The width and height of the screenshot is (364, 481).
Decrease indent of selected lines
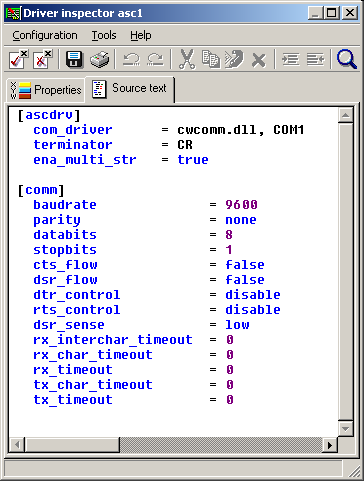(x=315, y=60)
